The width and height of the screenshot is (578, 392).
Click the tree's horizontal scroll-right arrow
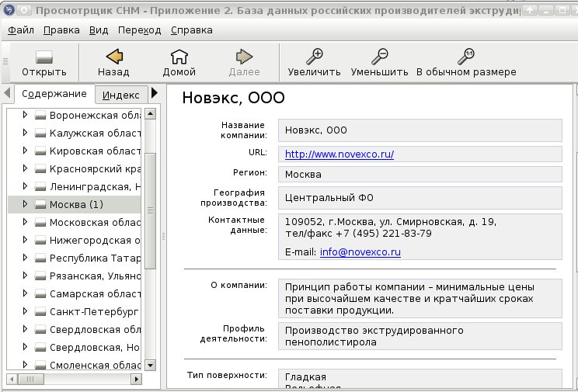pyautogui.click(x=136, y=379)
